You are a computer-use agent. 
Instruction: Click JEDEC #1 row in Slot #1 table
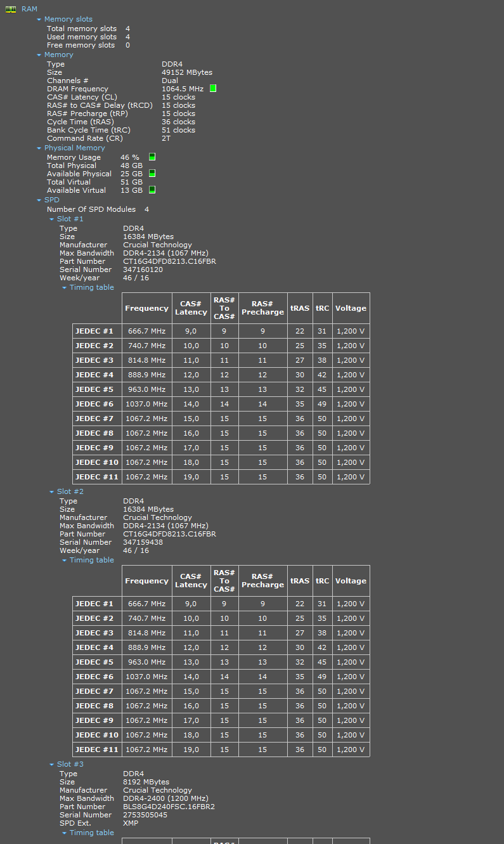click(221, 331)
